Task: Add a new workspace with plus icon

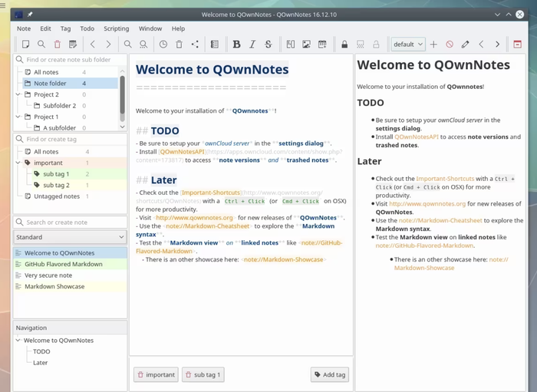Action: click(x=433, y=44)
